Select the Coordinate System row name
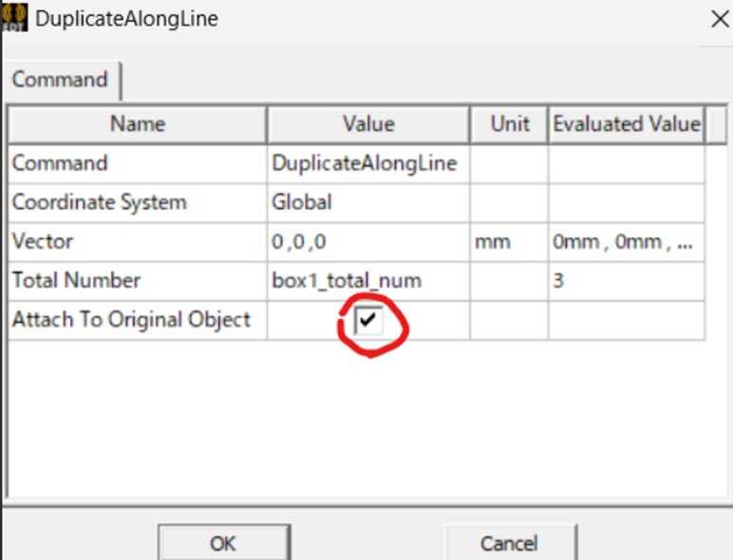This screenshot has width=733, height=560. coord(99,202)
